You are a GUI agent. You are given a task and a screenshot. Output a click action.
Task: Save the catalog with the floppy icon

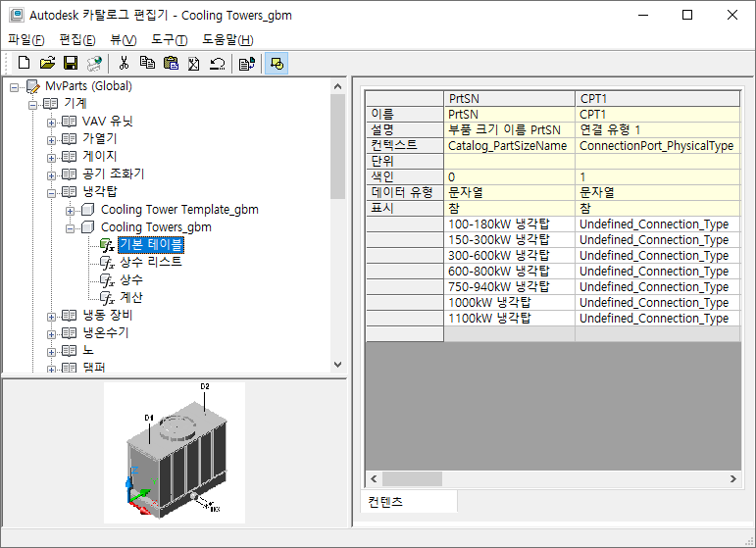pyautogui.click(x=71, y=63)
